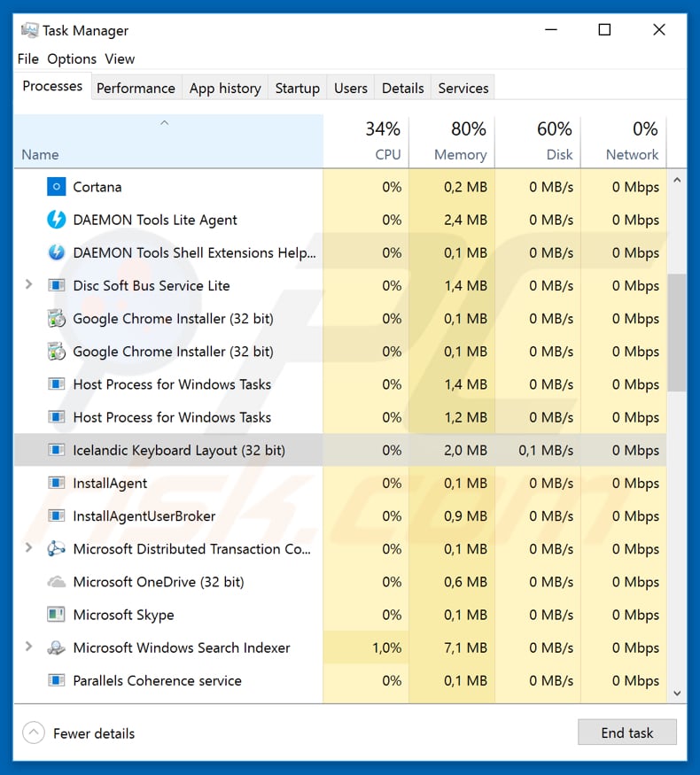Viewport: 700px width, 775px height.
Task: Select the Microsoft OneDrive (32 bit) name
Action: pyautogui.click(x=159, y=582)
